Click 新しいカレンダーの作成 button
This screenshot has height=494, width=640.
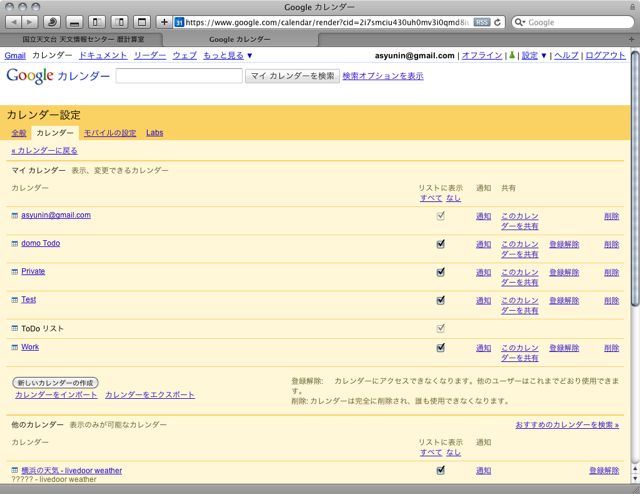coord(56,383)
